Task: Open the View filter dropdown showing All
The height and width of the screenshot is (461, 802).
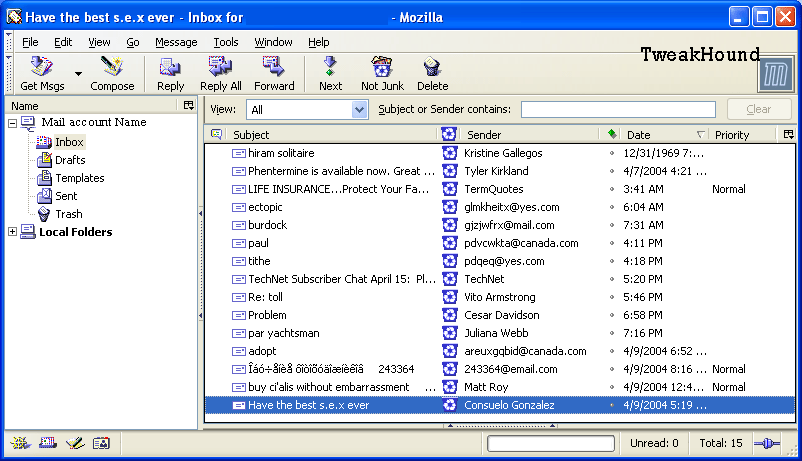Action: [x=307, y=109]
